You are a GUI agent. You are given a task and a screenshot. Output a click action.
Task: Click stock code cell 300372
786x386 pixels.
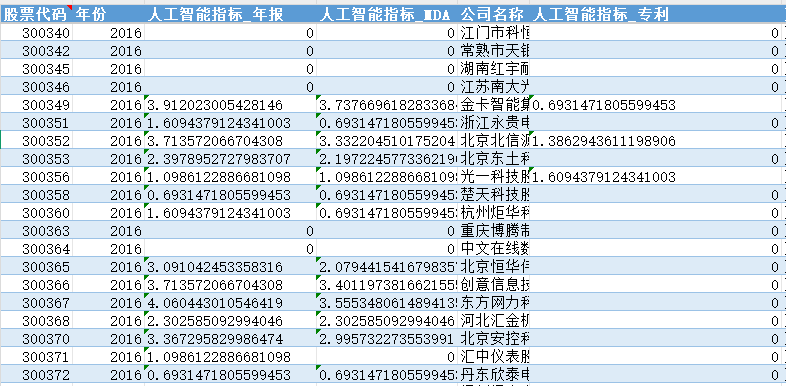tap(37, 374)
